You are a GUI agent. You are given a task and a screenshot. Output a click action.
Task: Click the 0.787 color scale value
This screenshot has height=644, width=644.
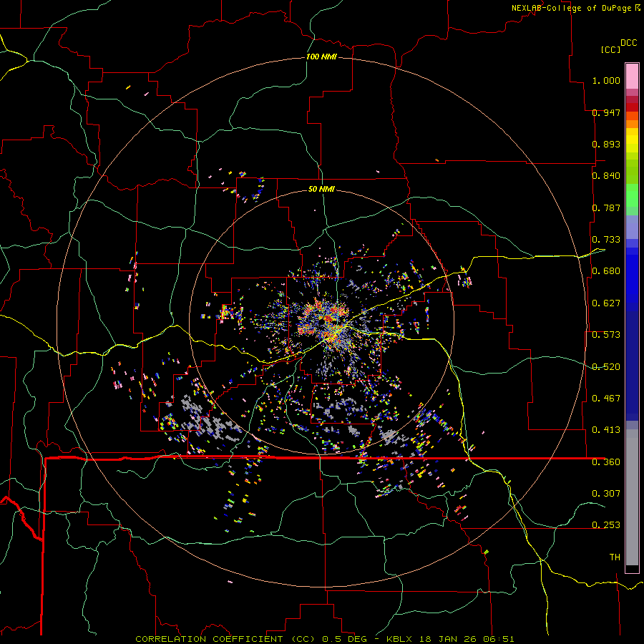pos(606,208)
